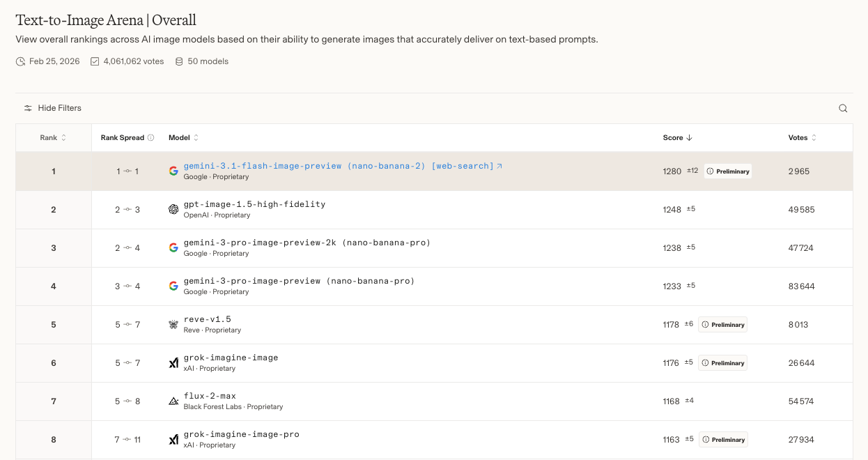This screenshot has width=868, height=460.
Task: Click the Preliminary badge for reve-v1.5
Action: click(x=723, y=325)
